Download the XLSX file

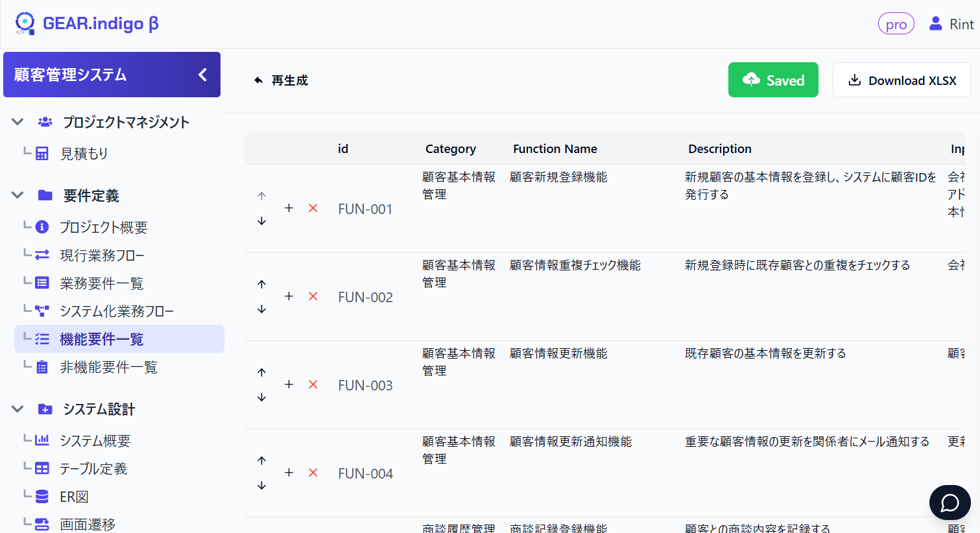pos(902,80)
